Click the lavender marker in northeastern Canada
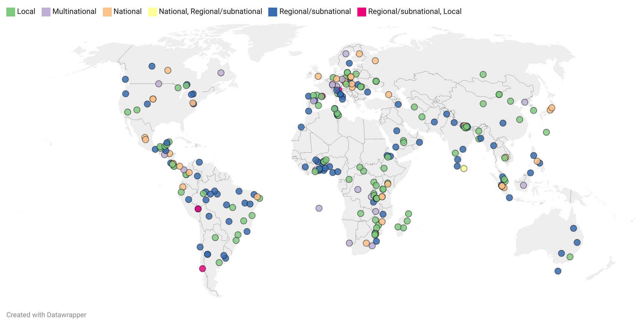This screenshot has height=326, width=644. click(221, 73)
